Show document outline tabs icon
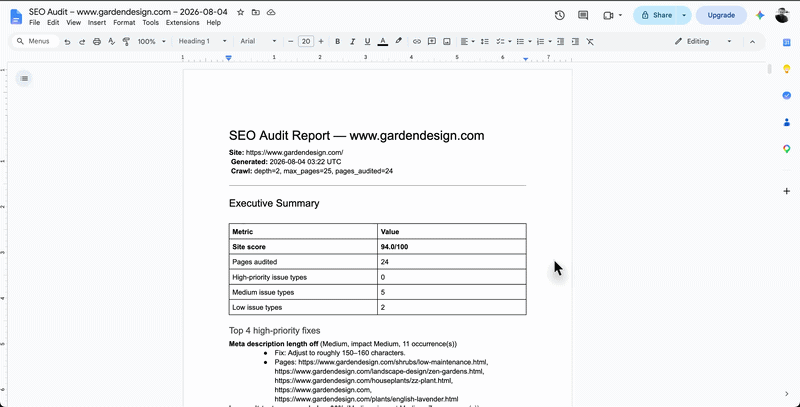 [x=24, y=78]
